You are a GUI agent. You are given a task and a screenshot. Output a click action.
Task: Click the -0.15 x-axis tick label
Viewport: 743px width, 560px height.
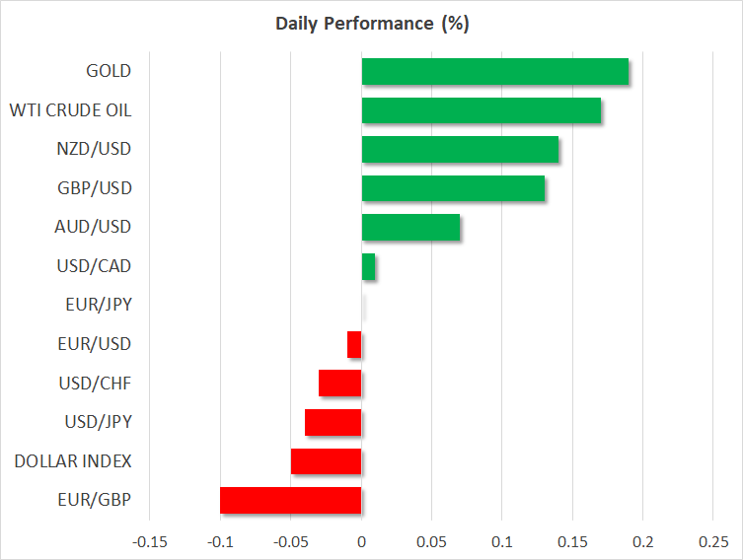pos(150,541)
